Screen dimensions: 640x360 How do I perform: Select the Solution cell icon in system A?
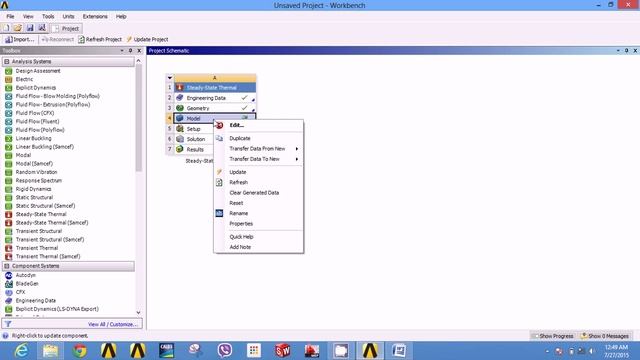point(180,139)
